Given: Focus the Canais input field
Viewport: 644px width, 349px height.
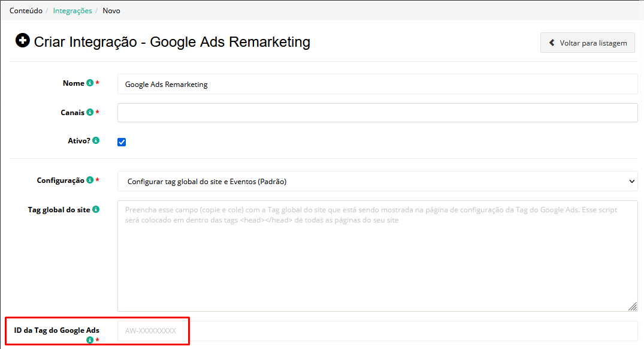Looking at the screenshot, I should click(x=377, y=113).
